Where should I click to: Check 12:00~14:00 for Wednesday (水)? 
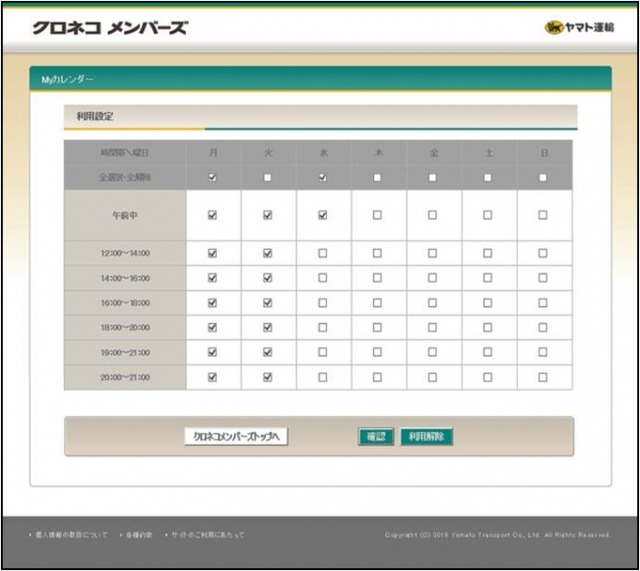322,253
